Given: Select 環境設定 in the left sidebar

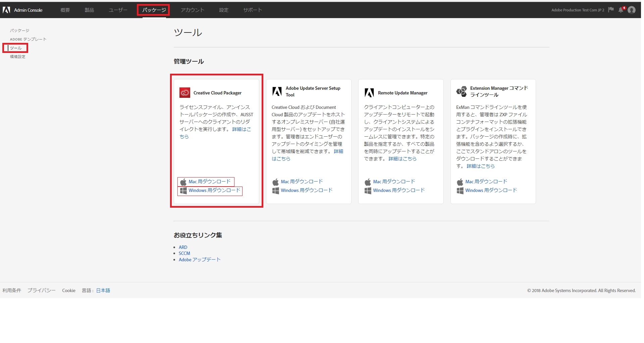Looking at the screenshot, I should (17, 57).
